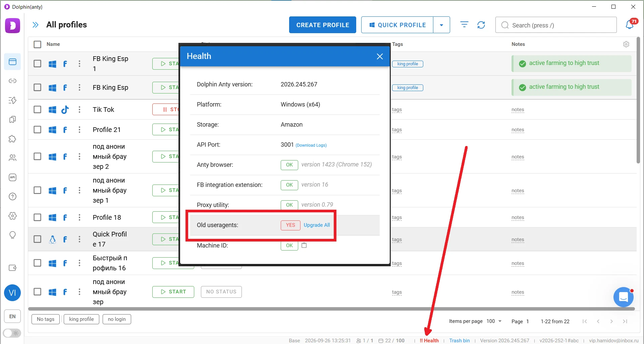Check the под анонимный браузер 2 checkbox
644x344 pixels.
[38, 156]
